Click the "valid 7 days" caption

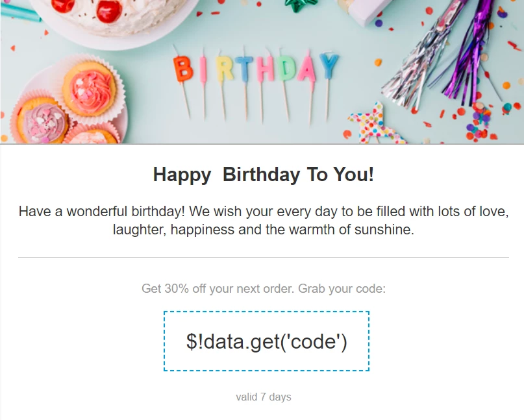pyautogui.click(x=264, y=397)
